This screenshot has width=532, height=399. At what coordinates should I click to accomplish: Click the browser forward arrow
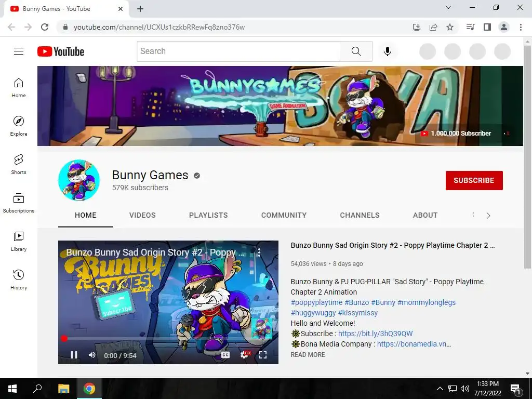[28, 27]
